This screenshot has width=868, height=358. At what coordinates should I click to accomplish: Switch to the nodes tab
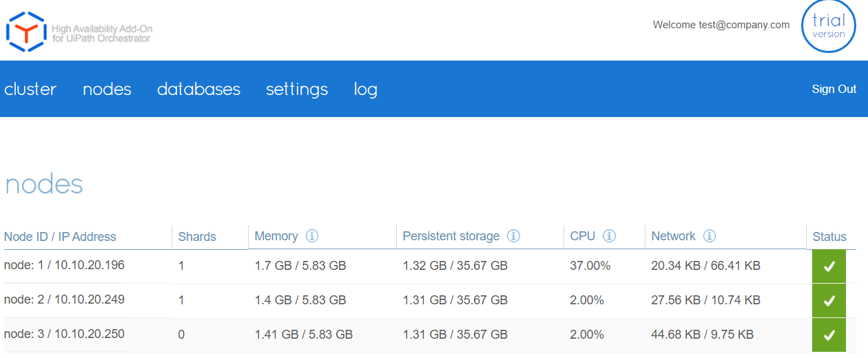pos(107,89)
